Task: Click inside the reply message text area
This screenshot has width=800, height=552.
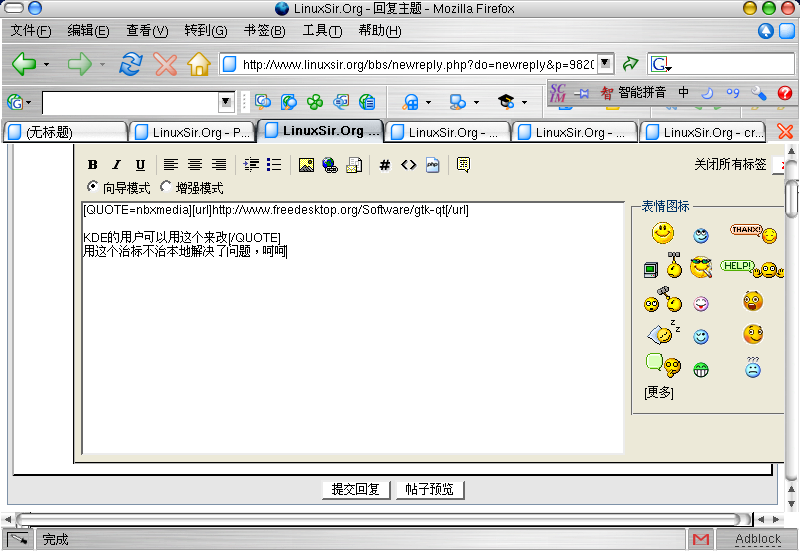Action: 353,328
